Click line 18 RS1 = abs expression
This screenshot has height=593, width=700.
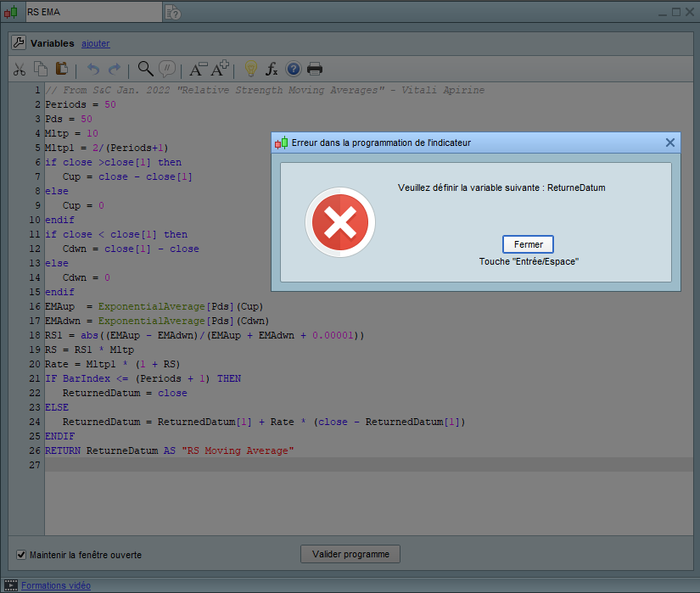tap(204, 335)
